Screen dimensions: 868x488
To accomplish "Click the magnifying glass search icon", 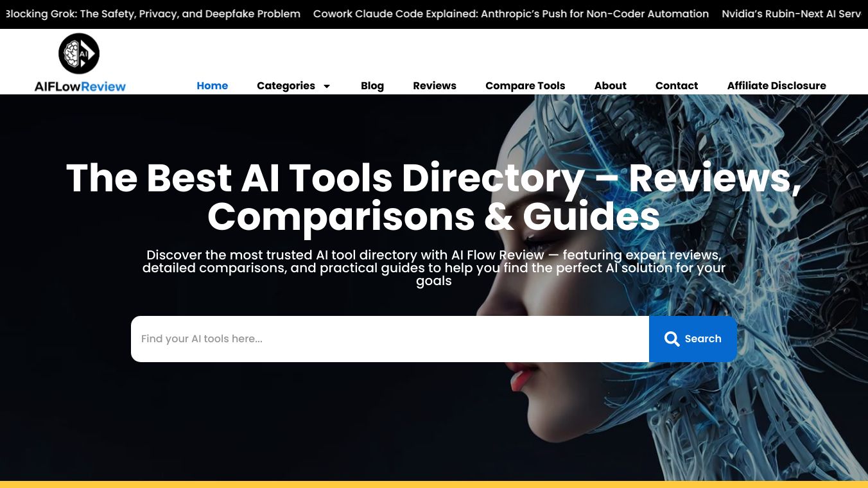I will [672, 338].
